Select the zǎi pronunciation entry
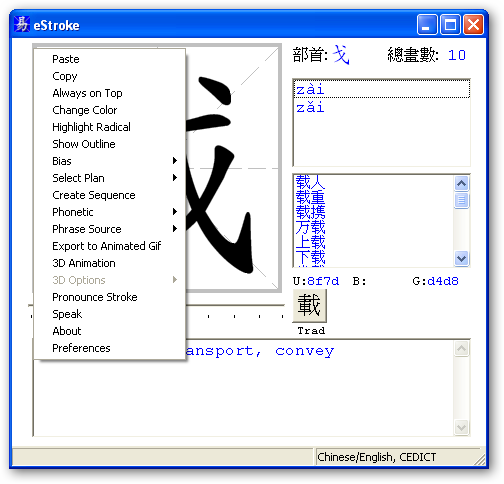504x484 pixels. 382,107
